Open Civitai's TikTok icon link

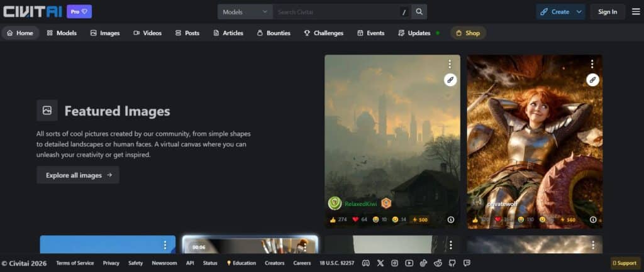click(423, 263)
